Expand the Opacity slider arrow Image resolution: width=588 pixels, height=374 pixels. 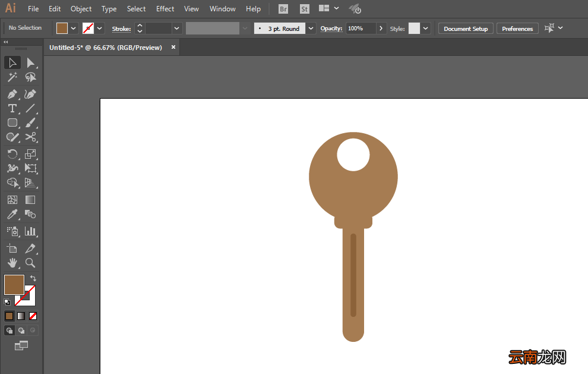coord(381,29)
